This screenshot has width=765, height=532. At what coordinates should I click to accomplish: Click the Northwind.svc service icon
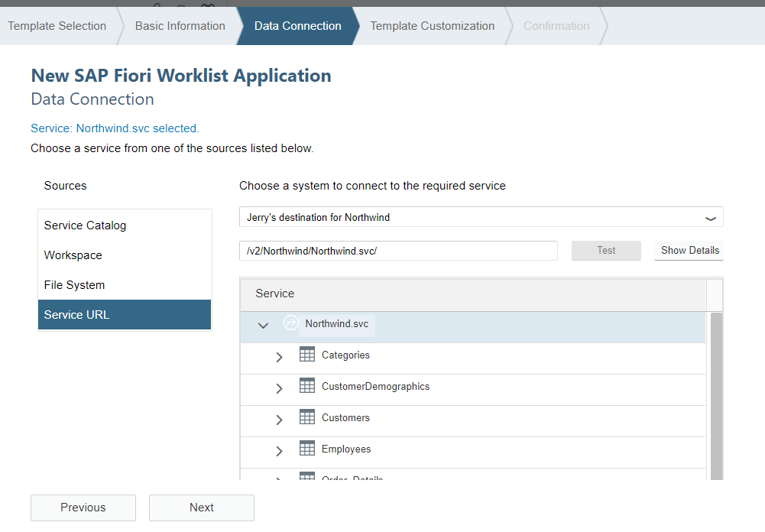290,323
